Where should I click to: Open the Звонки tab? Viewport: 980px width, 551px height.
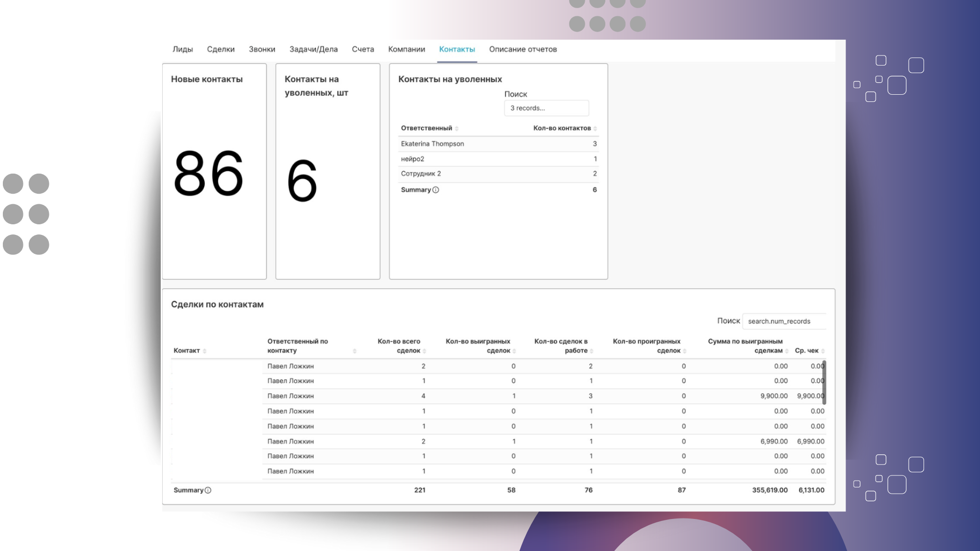click(x=262, y=49)
